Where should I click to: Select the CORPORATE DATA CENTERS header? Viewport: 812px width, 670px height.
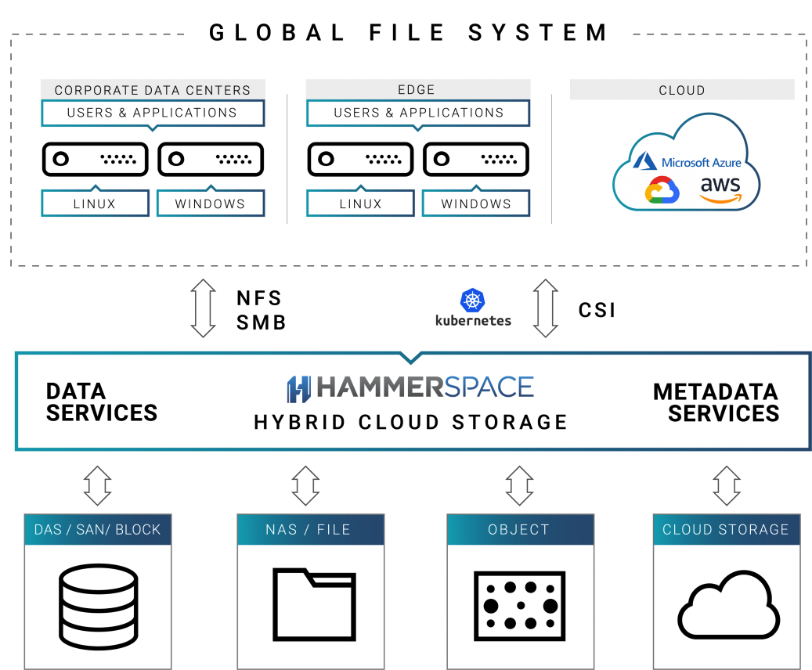click(x=153, y=89)
